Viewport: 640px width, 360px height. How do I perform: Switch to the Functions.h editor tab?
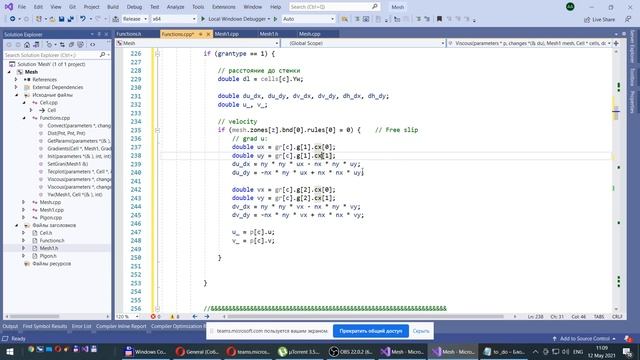129,34
